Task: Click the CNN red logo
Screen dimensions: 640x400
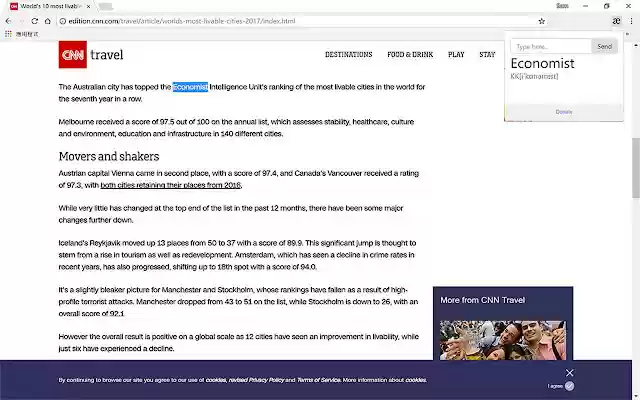Action: pos(73,54)
